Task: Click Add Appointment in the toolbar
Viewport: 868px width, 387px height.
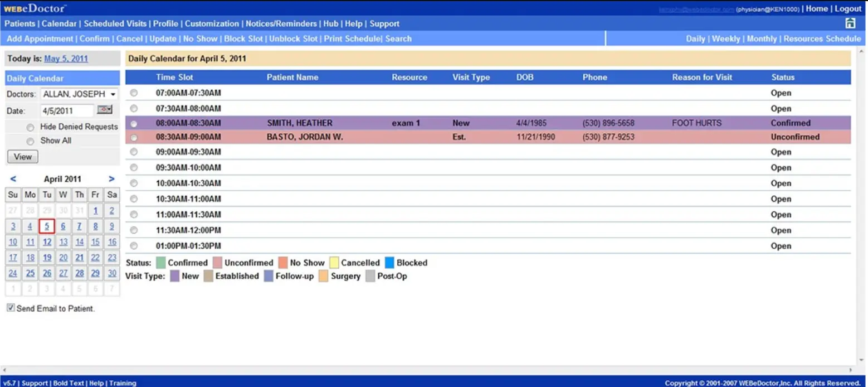Action: pyautogui.click(x=38, y=38)
